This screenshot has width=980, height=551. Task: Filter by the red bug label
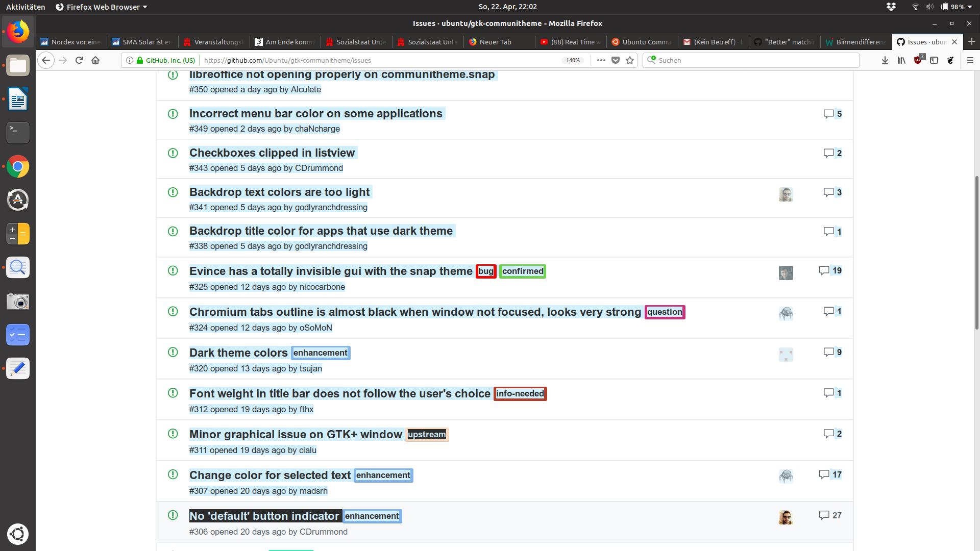pos(485,271)
